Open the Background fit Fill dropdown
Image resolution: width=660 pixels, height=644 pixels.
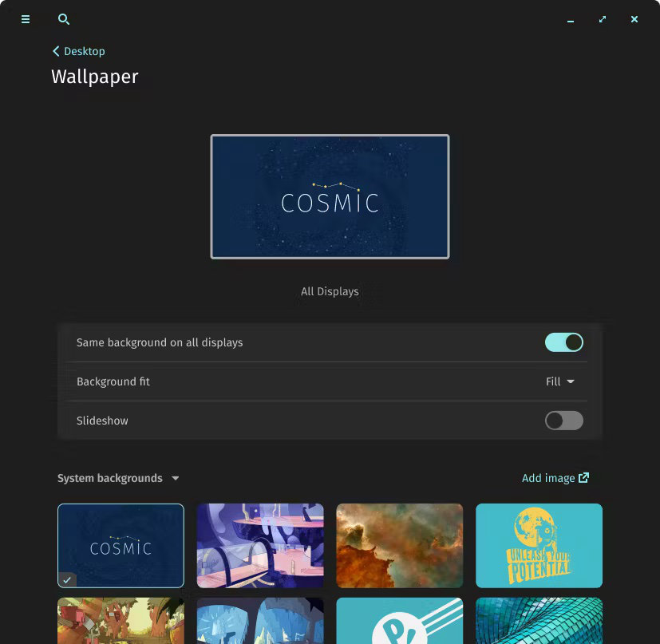[x=559, y=381]
